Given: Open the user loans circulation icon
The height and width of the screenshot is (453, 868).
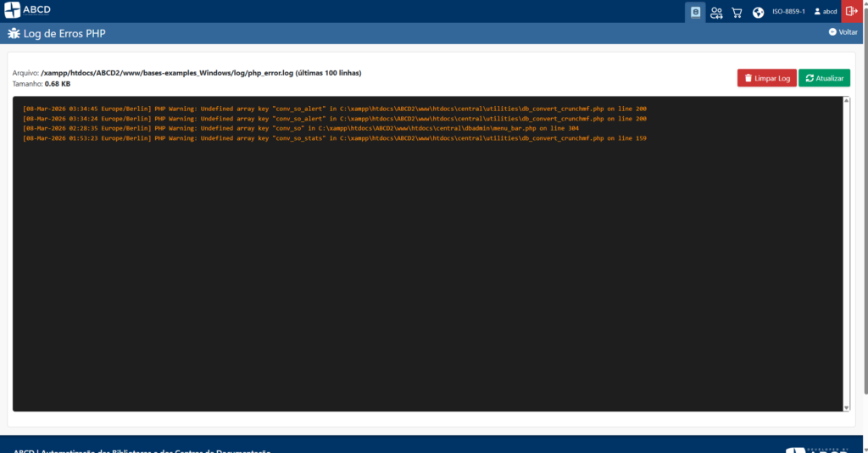Looking at the screenshot, I should [716, 12].
